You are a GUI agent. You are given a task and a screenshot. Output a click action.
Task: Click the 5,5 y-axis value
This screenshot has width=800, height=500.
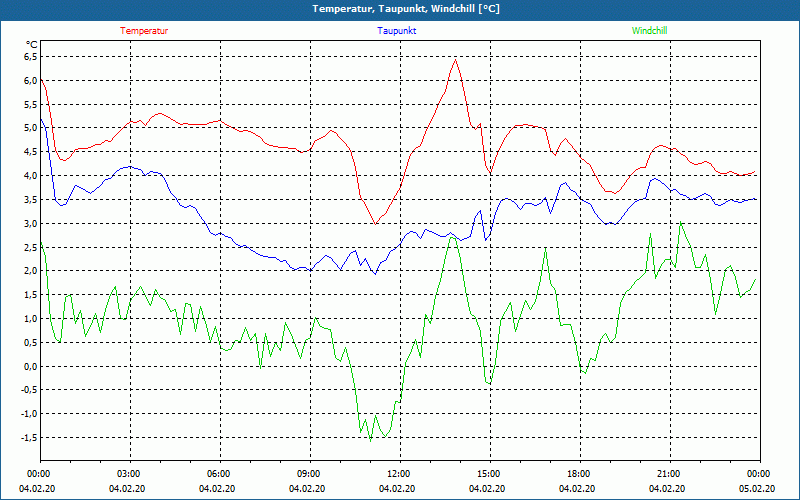tap(31, 105)
